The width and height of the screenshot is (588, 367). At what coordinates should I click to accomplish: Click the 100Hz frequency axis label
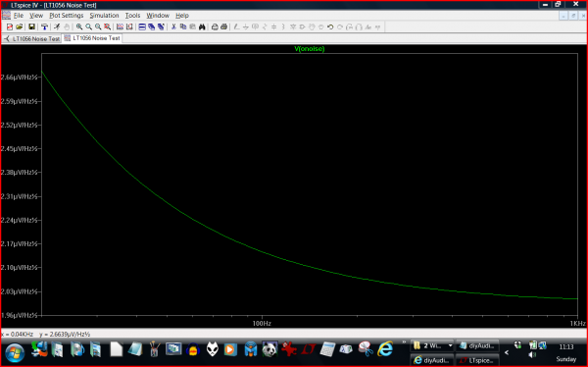pos(262,324)
